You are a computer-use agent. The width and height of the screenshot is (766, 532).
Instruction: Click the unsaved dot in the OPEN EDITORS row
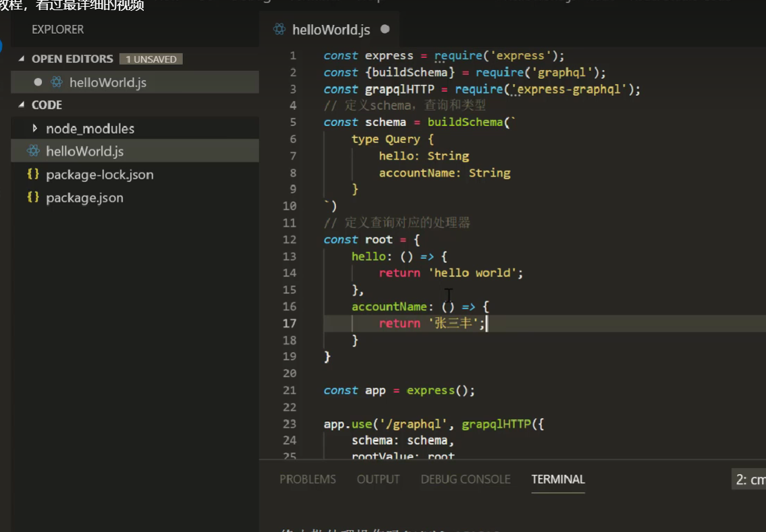coord(38,82)
